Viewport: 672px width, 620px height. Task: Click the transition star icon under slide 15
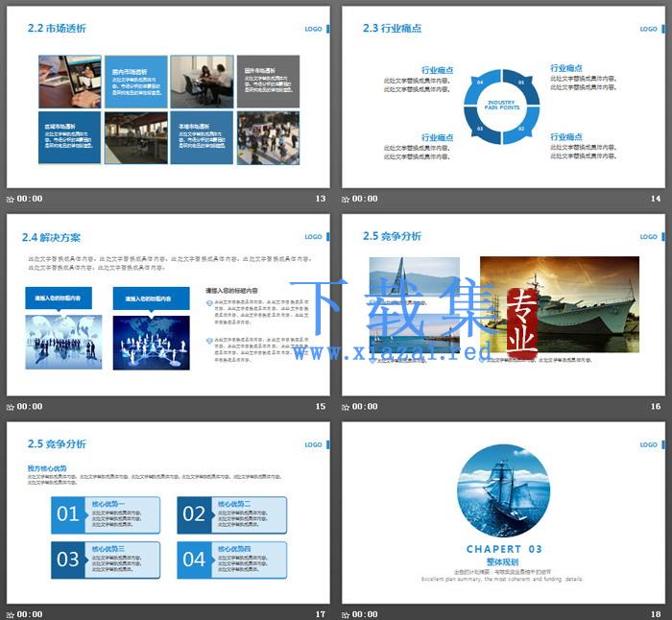[x=11, y=407]
